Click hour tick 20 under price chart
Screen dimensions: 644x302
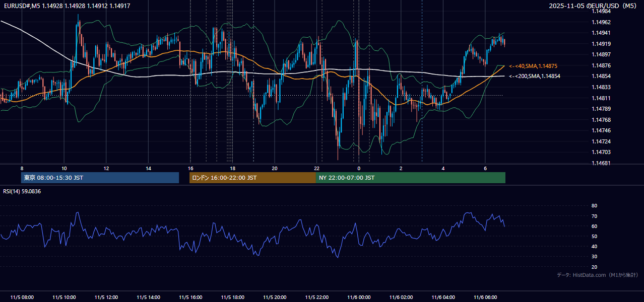275,168
